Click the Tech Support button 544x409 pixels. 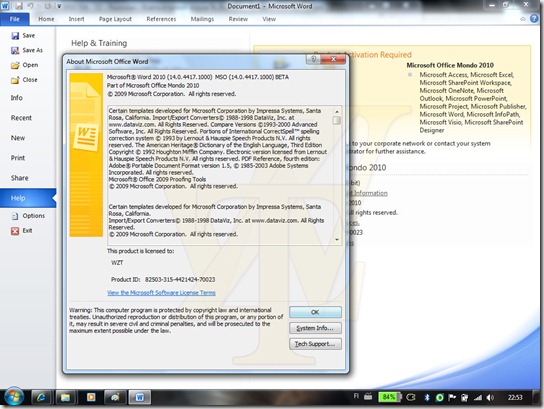(x=315, y=344)
